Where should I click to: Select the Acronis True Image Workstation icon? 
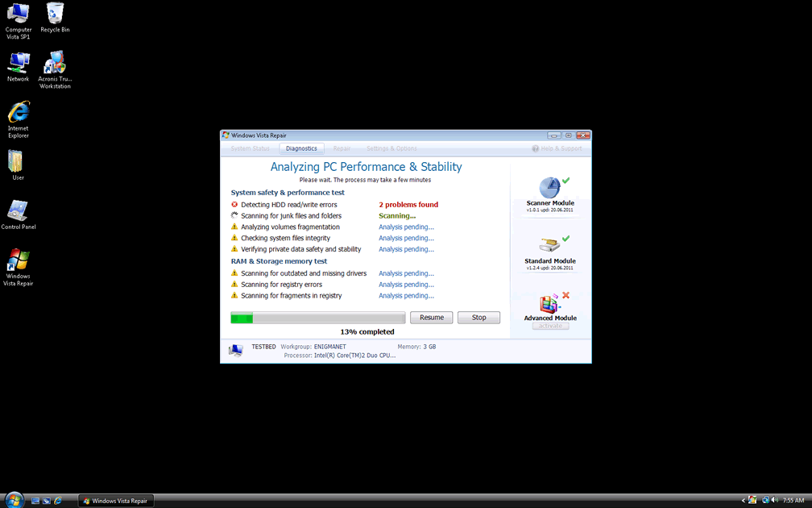coord(55,63)
